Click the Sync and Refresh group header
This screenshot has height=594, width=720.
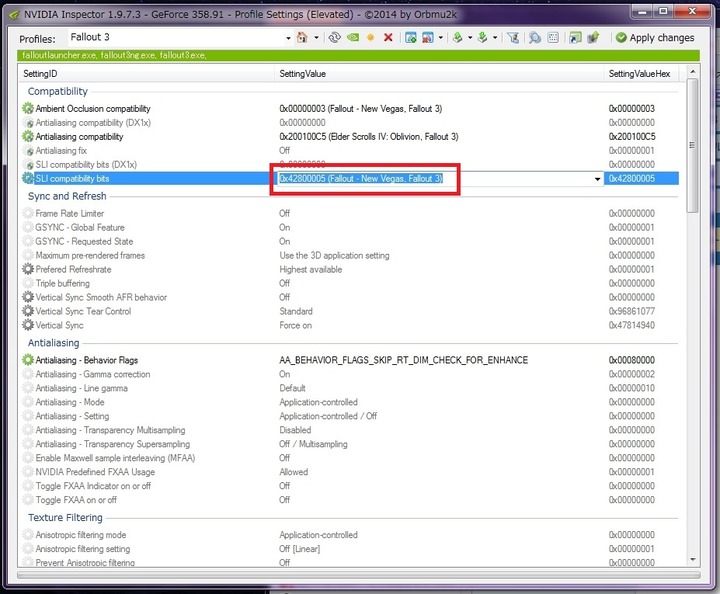click(67, 196)
